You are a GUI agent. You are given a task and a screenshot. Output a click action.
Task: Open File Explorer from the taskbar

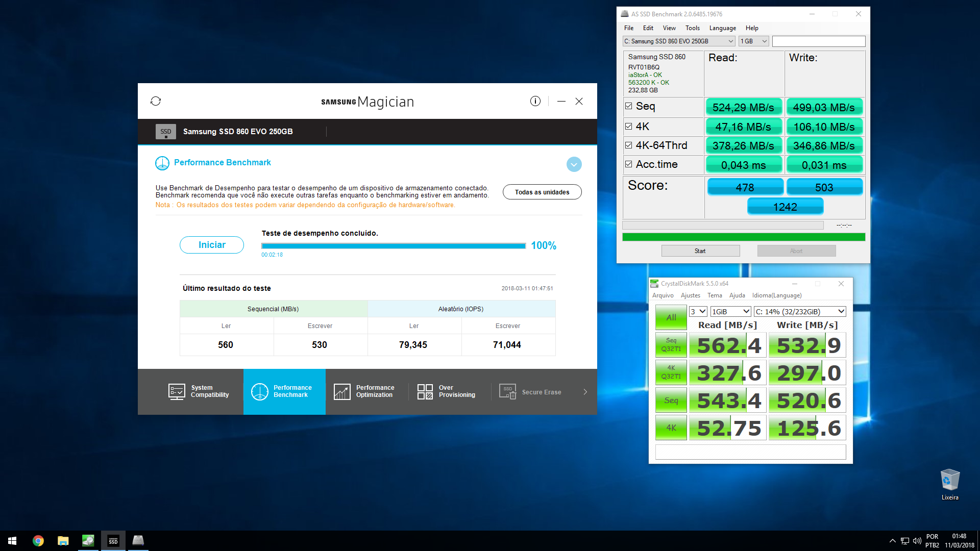pos(63,541)
